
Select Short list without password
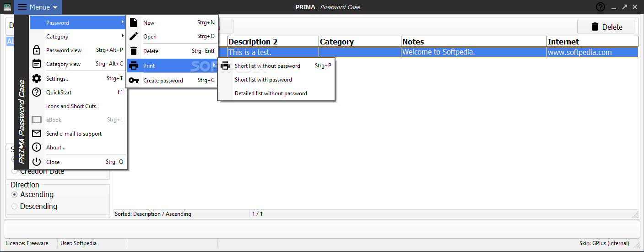(276, 66)
